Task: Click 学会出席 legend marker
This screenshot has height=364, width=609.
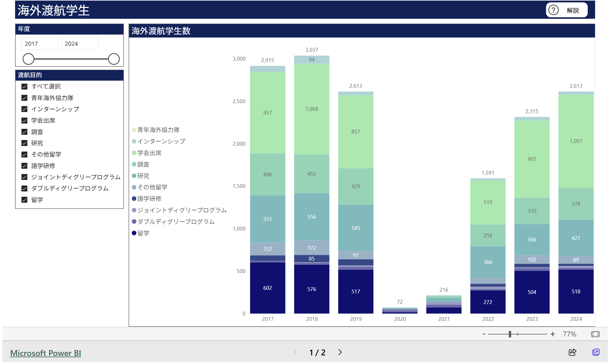Action: tap(134, 153)
